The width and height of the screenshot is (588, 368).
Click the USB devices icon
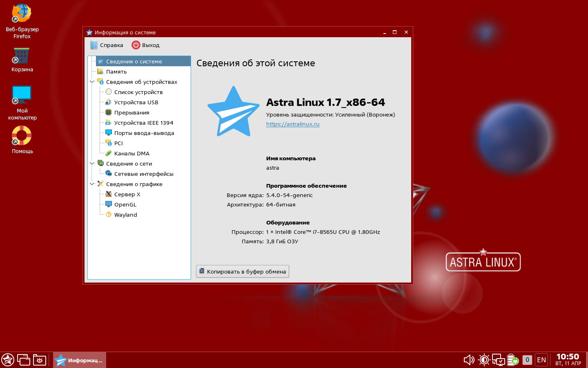(109, 102)
